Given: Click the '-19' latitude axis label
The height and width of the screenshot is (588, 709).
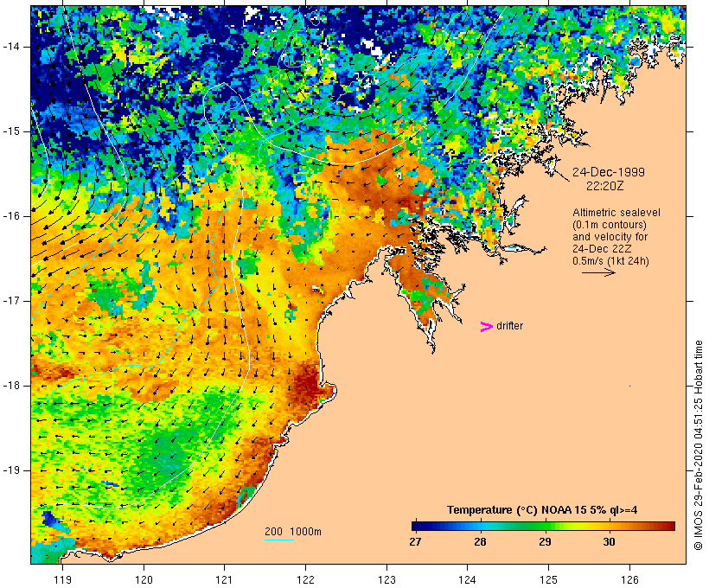Looking at the screenshot, I should pos(11,470).
